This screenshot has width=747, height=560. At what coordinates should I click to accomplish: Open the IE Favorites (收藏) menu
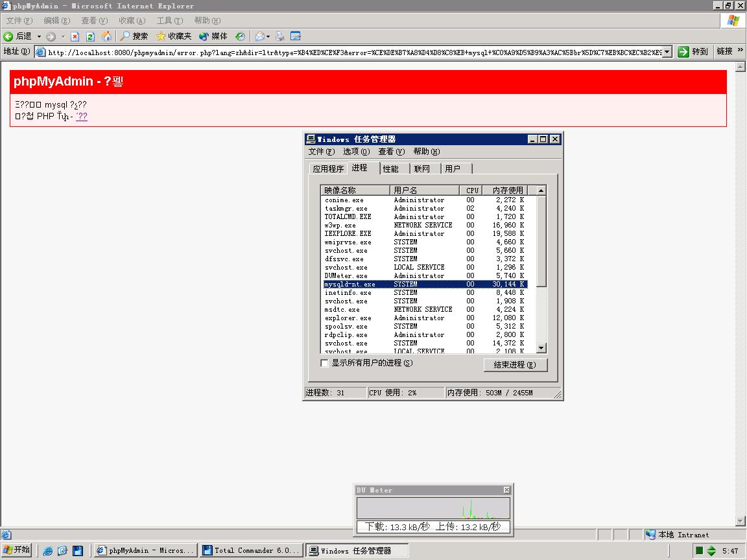(132, 21)
